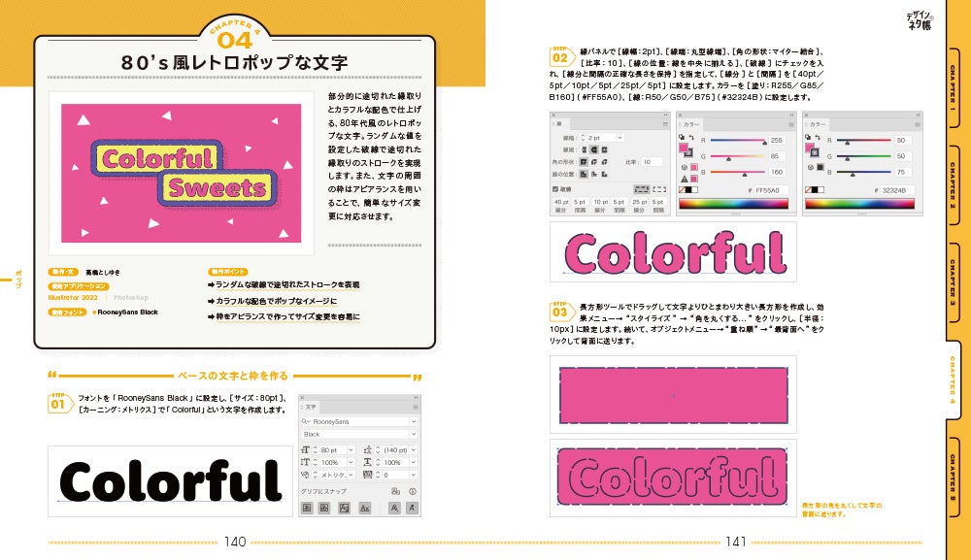Click the snap-to-glyph info circle icon
Screen dimensions: 971x560
tap(413, 491)
